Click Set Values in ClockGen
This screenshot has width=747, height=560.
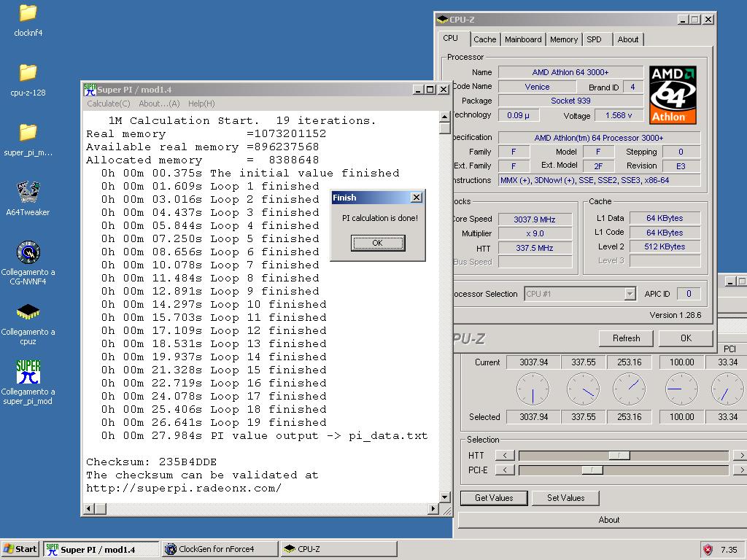(566, 497)
